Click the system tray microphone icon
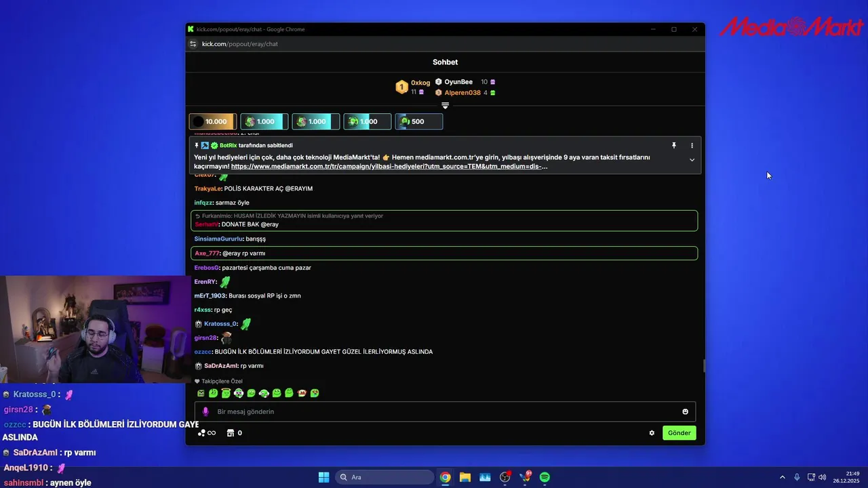Viewport: 868px width, 488px height. click(x=797, y=477)
